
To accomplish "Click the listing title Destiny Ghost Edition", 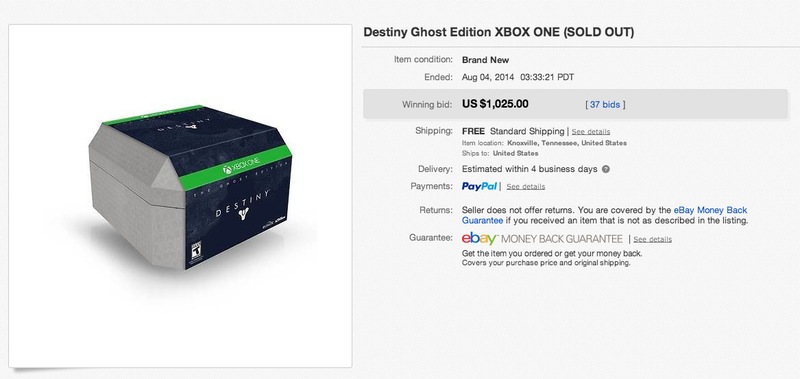I will pyautogui.click(x=498, y=33).
